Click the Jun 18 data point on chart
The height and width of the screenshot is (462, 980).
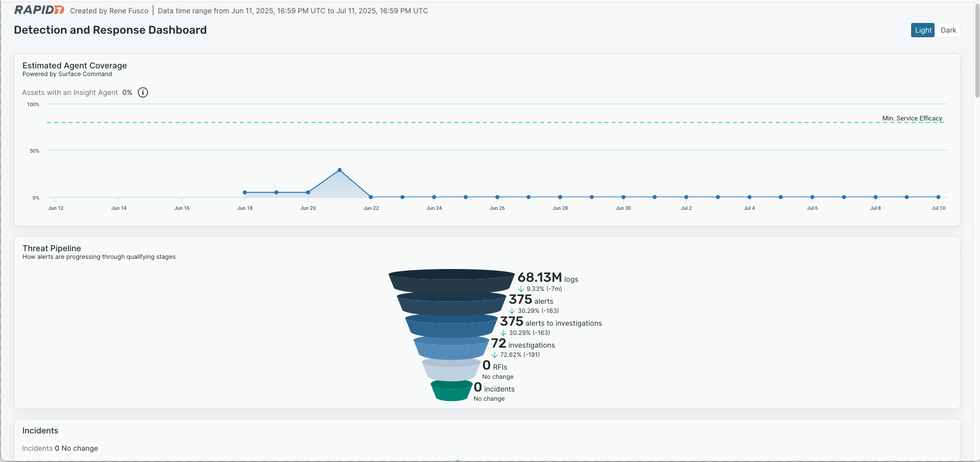[245, 192]
